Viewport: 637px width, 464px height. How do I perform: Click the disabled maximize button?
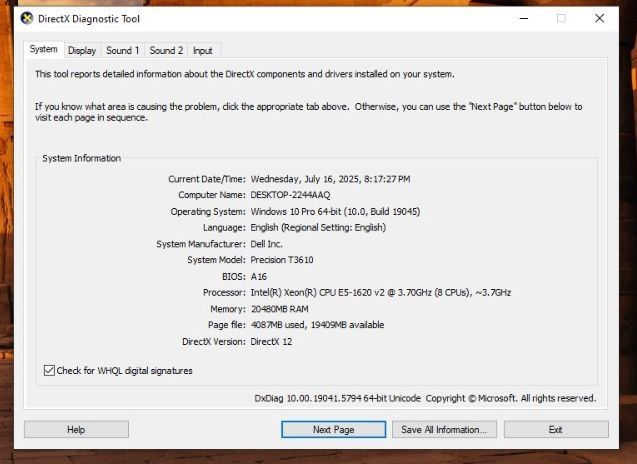[x=561, y=18]
